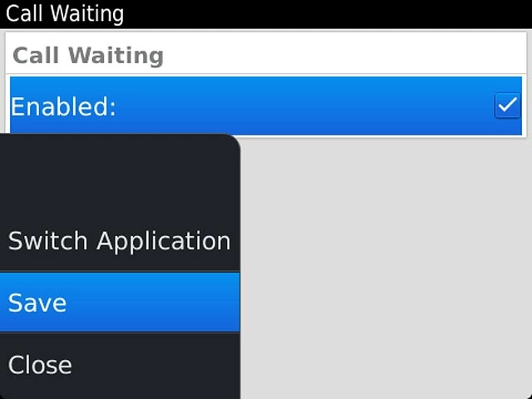The image size is (532, 399).
Task: Uncheck the Enabled checkbox
Action: pyautogui.click(x=507, y=106)
